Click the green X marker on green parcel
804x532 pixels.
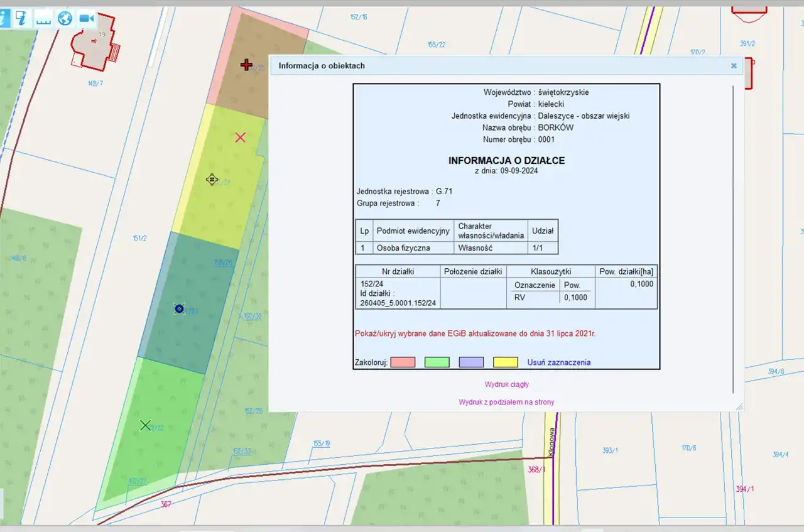point(145,425)
